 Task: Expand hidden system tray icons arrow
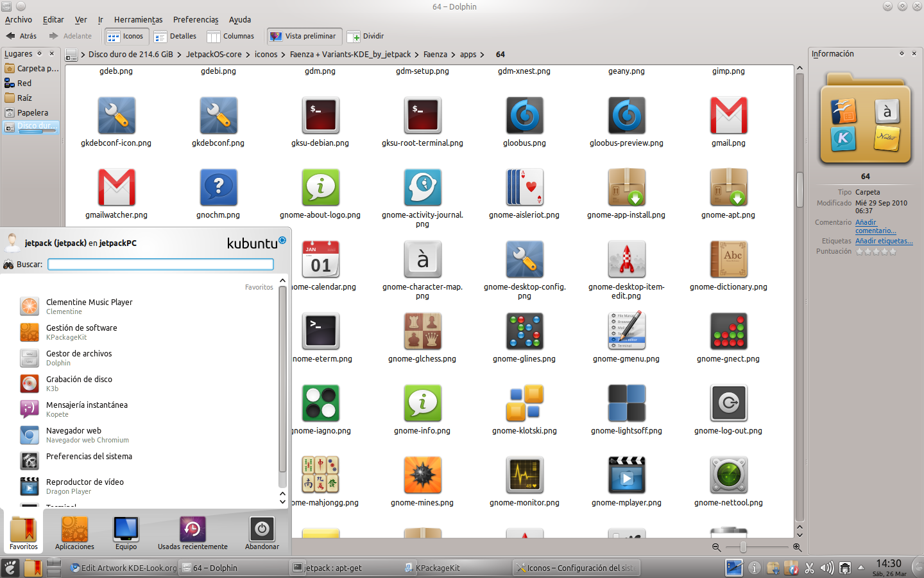click(861, 568)
